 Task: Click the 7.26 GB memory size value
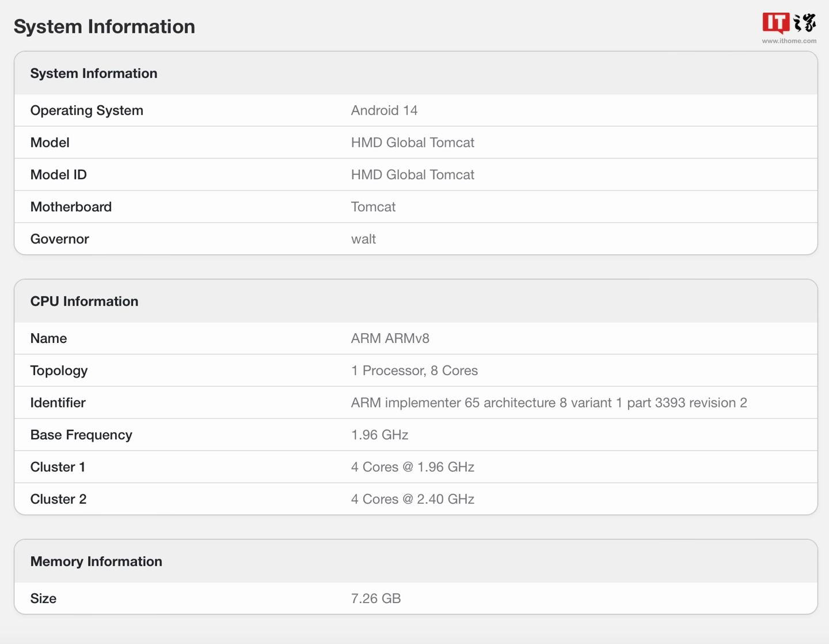click(375, 599)
